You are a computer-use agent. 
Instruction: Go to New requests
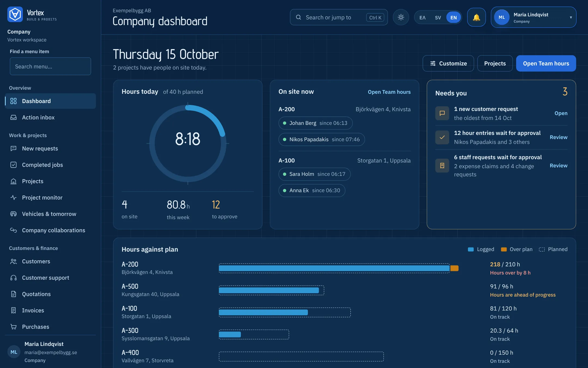click(50, 148)
